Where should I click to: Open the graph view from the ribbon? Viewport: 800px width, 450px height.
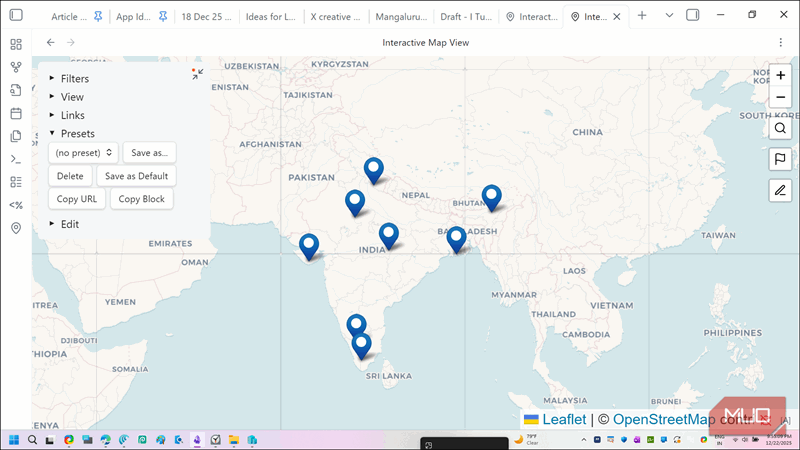pos(16,67)
